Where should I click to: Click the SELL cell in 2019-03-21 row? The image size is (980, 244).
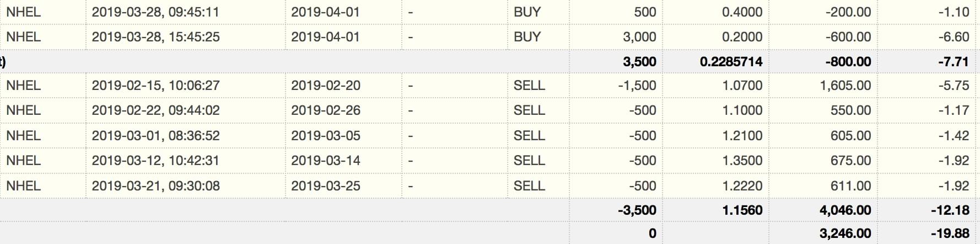coord(529,186)
